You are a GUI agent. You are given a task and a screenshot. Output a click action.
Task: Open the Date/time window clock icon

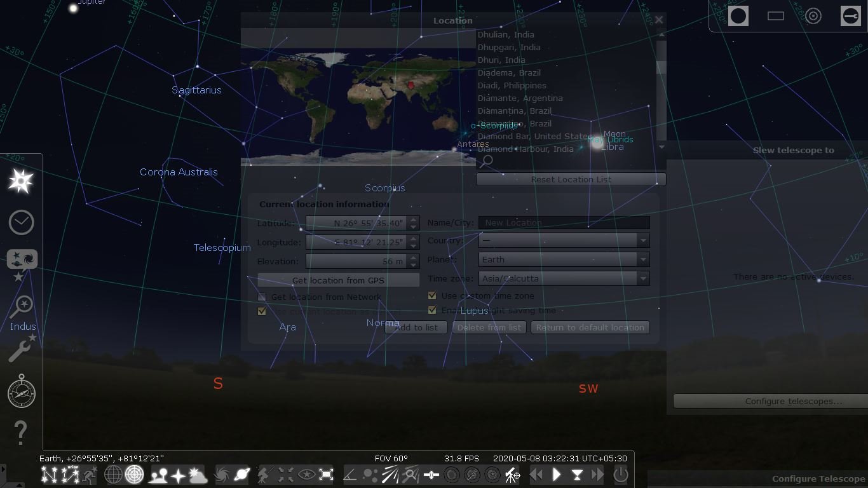click(21, 222)
